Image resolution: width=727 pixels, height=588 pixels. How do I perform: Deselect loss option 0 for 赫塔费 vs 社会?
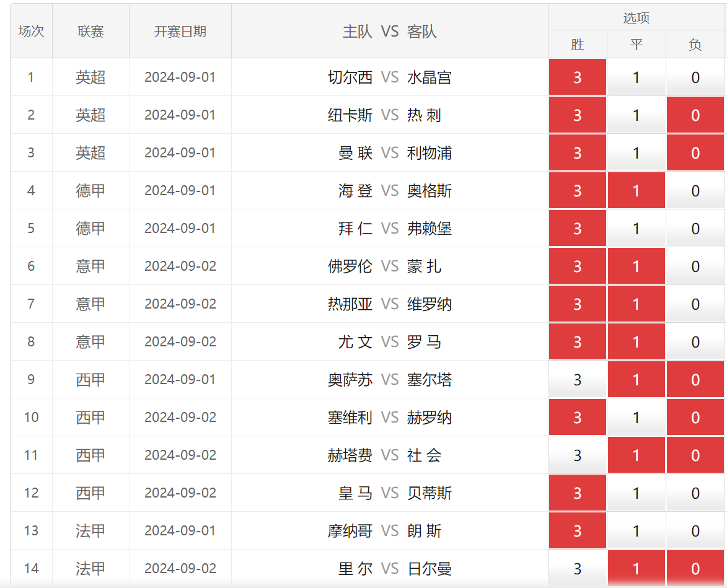[695, 455]
